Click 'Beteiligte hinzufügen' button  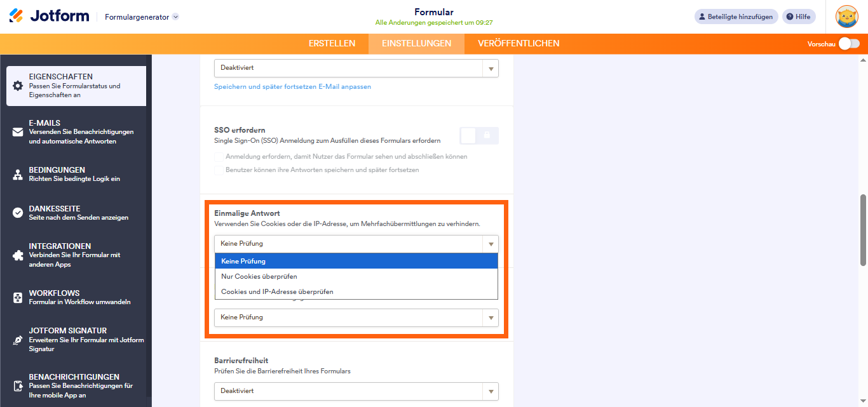(736, 17)
